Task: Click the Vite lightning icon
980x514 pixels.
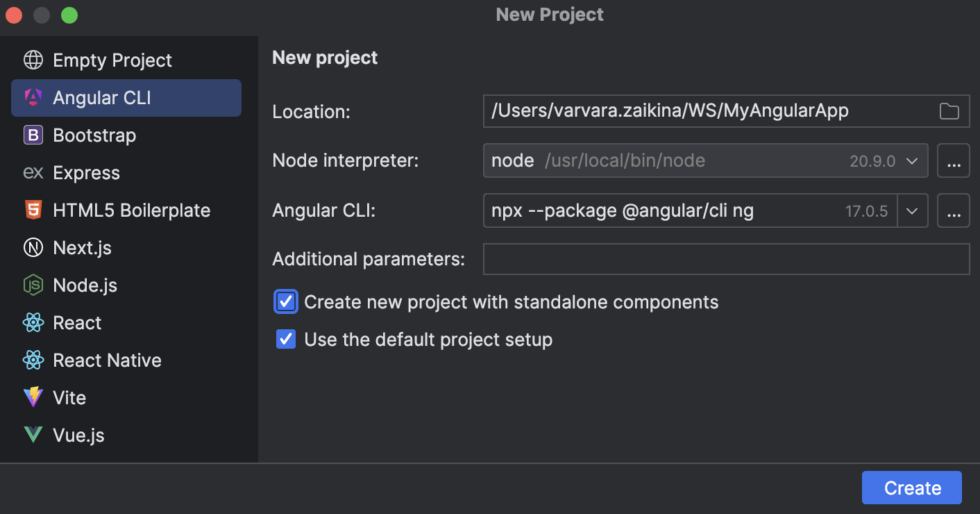Action: pyautogui.click(x=33, y=398)
